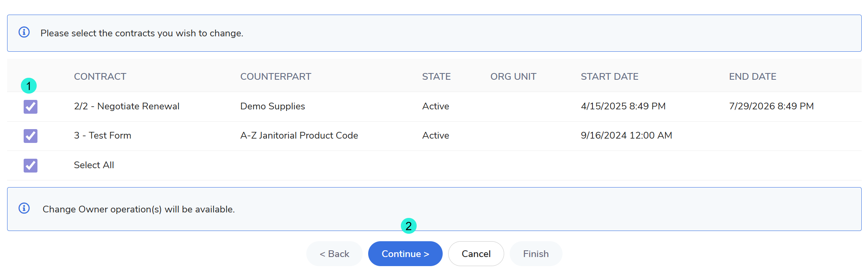Cancel the contract change wizard

tap(476, 254)
